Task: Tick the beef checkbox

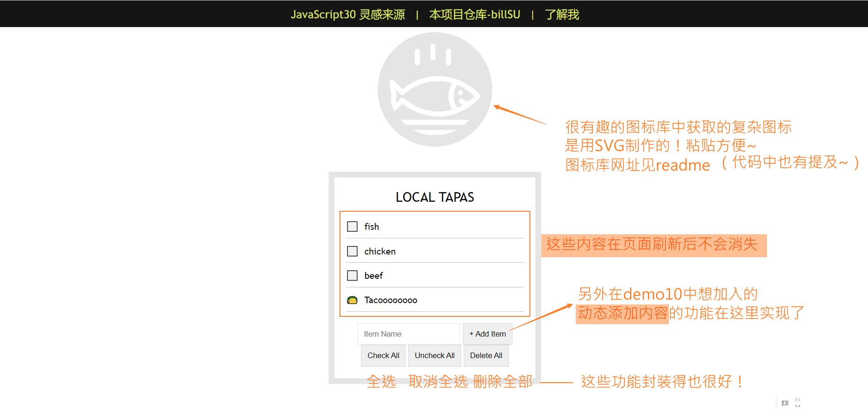Action: coord(352,276)
